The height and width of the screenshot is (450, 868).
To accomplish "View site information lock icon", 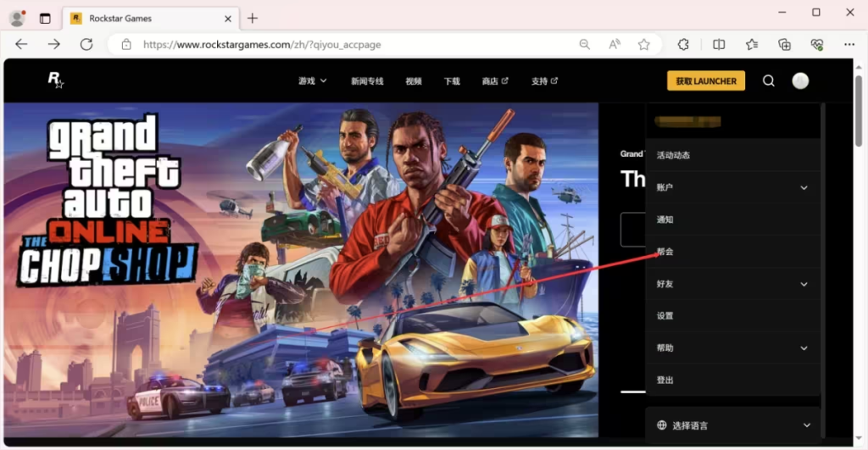I will point(126,44).
